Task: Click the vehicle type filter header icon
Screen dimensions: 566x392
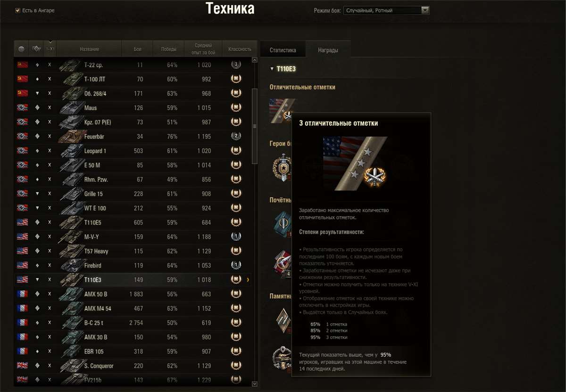Action: click(36, 49)
